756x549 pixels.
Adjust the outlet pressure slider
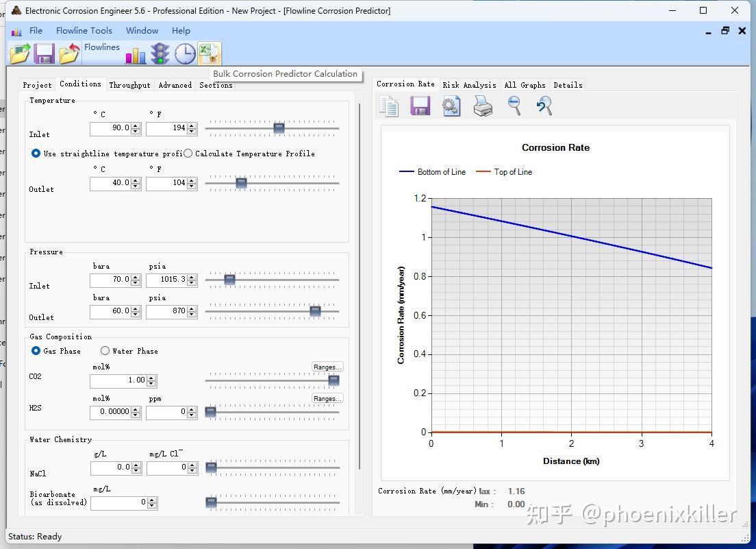315,312
